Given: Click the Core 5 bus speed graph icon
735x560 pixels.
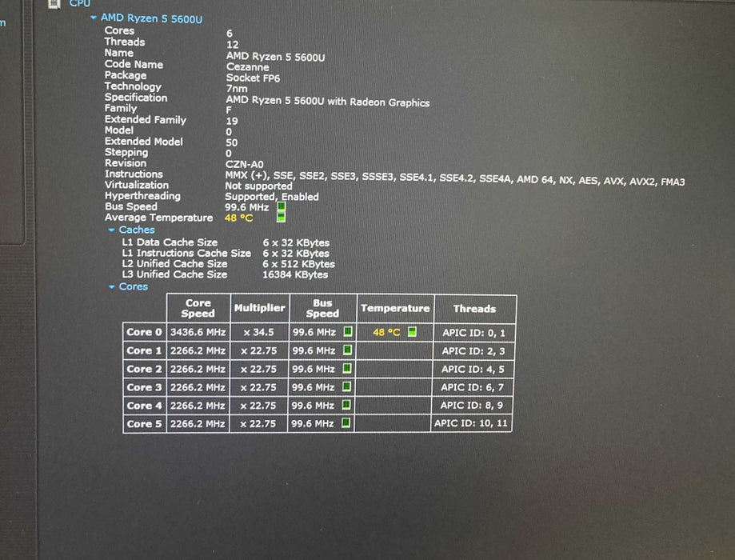Looking at the screenshot, I should click(x=347, y=423).
